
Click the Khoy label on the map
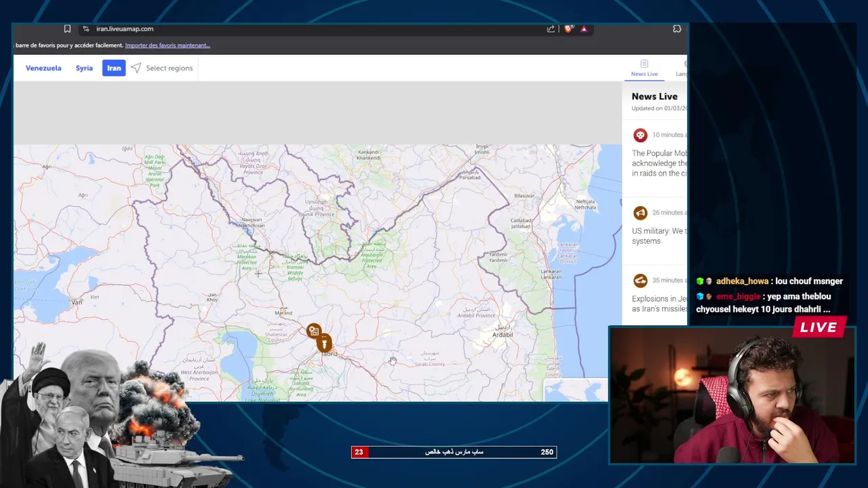212,299
